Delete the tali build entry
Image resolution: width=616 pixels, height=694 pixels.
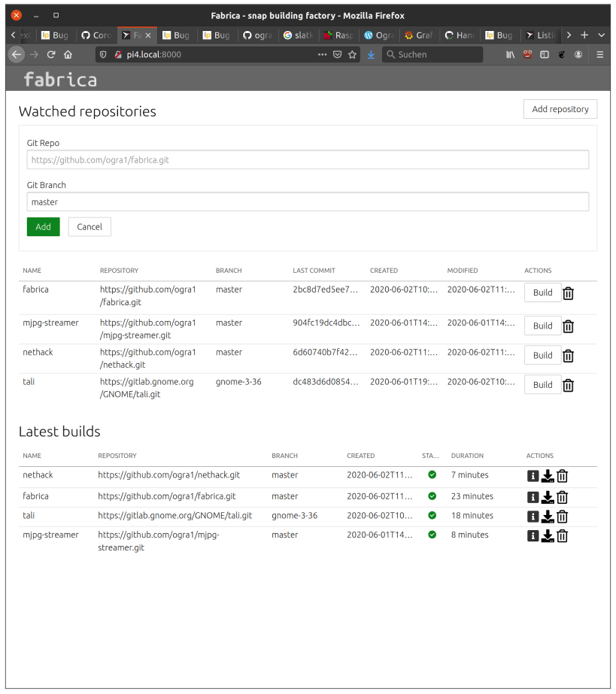[x=562, y=517]
